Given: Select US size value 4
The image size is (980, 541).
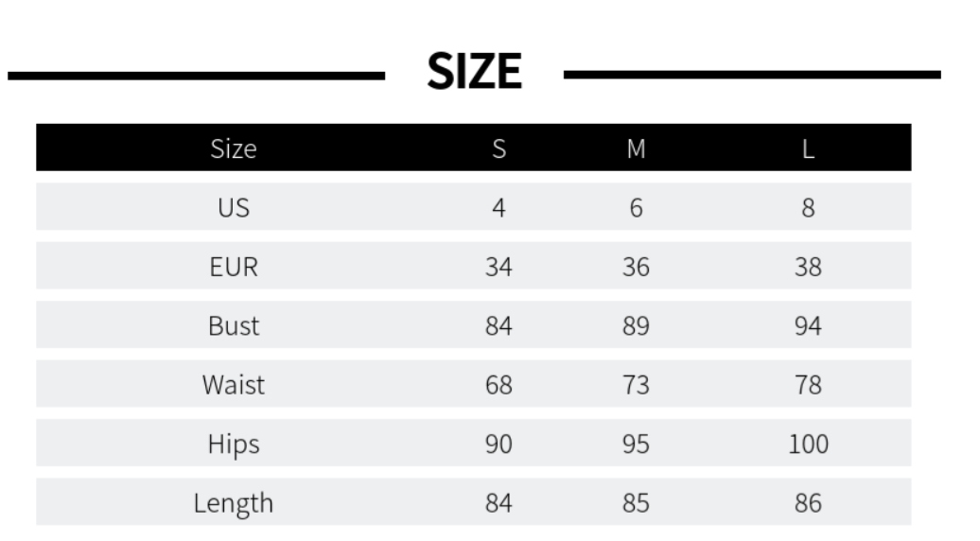Looking at the screenshot, I should [499, 208].
